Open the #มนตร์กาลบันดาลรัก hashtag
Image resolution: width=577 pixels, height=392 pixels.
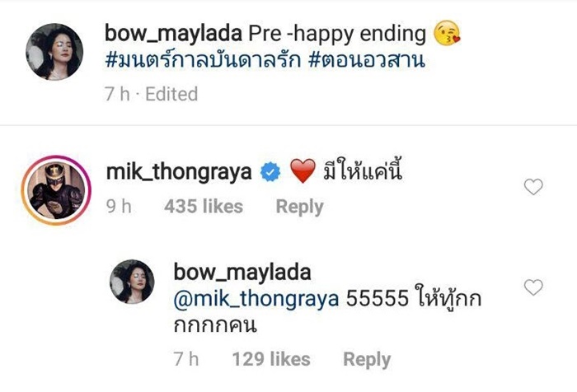pos(203,60)
